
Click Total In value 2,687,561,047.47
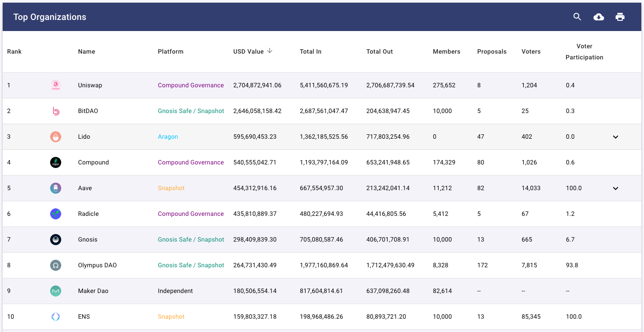click(324, 111)
